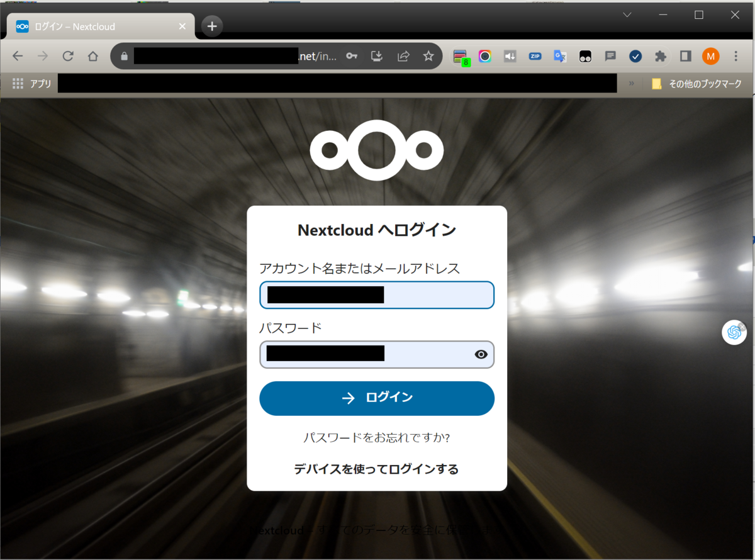
Task: Click the install app icon in address bar
Action: pos(377,56)
